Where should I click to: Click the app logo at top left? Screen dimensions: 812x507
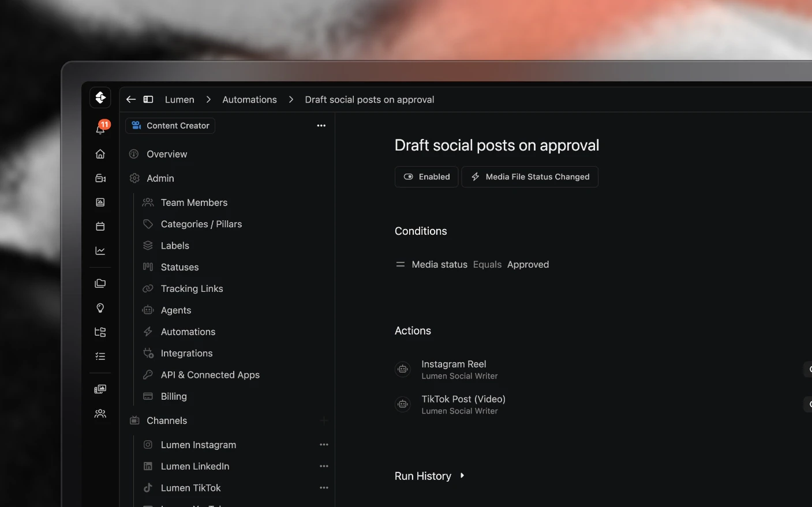[x=100, y=97]
